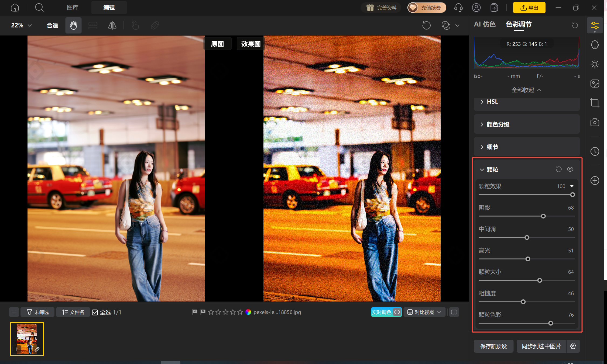Expand the 细节 section
607x364 pixels.
(527, 147)
